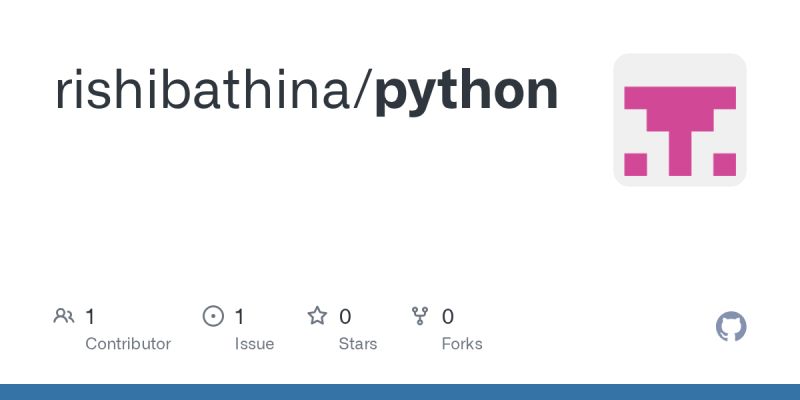
Task: Click the count next to contributors icon
Action: [x=90, y=317]
